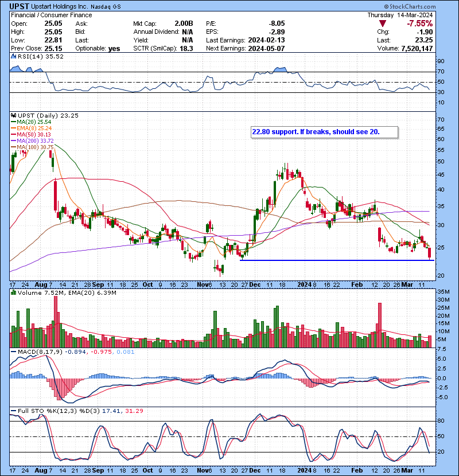The height and width of the screenshot is (476, 459).
Task: Click the UPST ticker symbol title
Action: 19,6
